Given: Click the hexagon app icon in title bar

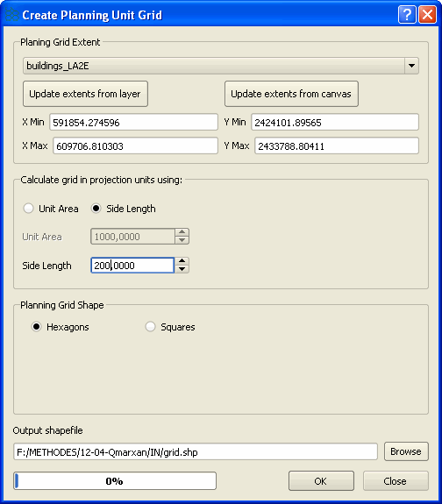Looking at the screenshot, I should click(x=11, y=15).
